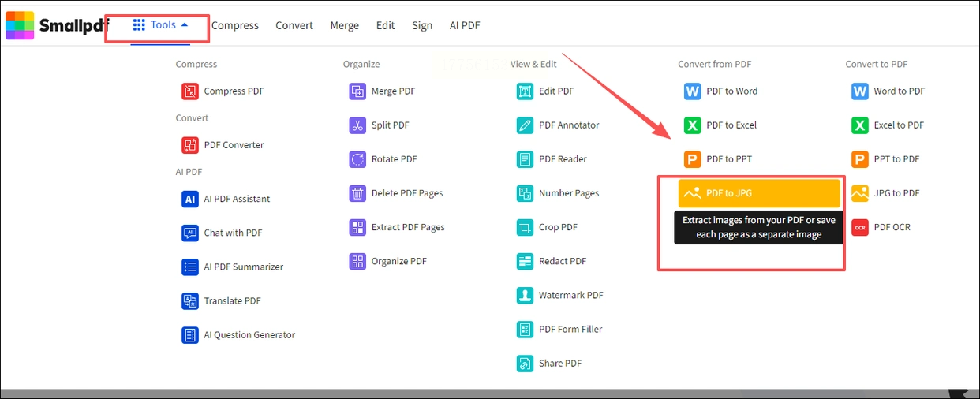Open the Translate PDF link
This screenshot has height=399, width=980.
(233, 300)
